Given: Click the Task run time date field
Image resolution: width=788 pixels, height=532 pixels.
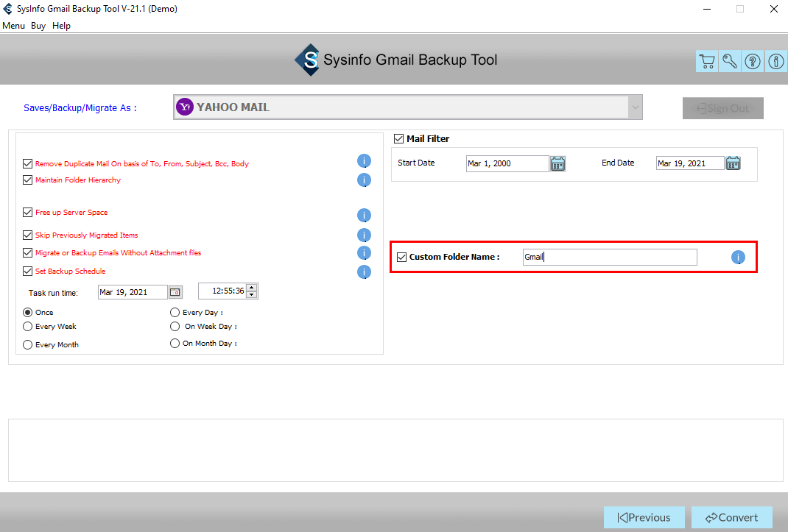Looking at the screenshot, I should [x=133, y=292].
